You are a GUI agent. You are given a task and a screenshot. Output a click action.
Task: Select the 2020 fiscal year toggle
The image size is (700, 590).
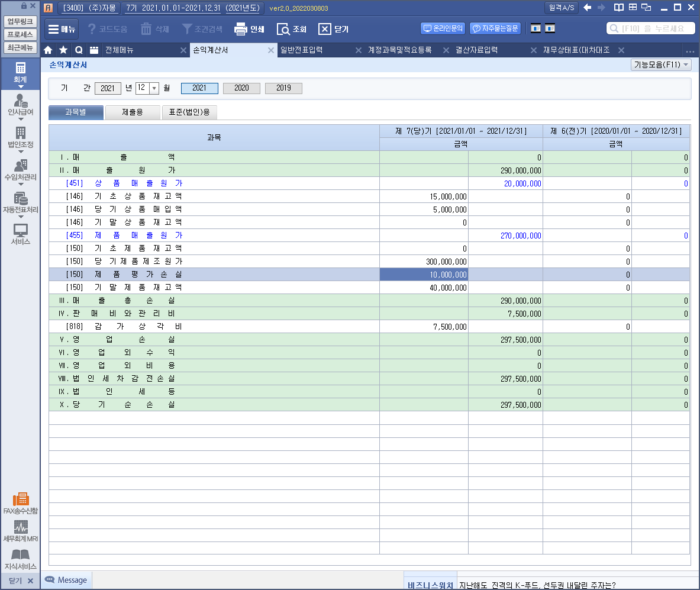(241, 88)
